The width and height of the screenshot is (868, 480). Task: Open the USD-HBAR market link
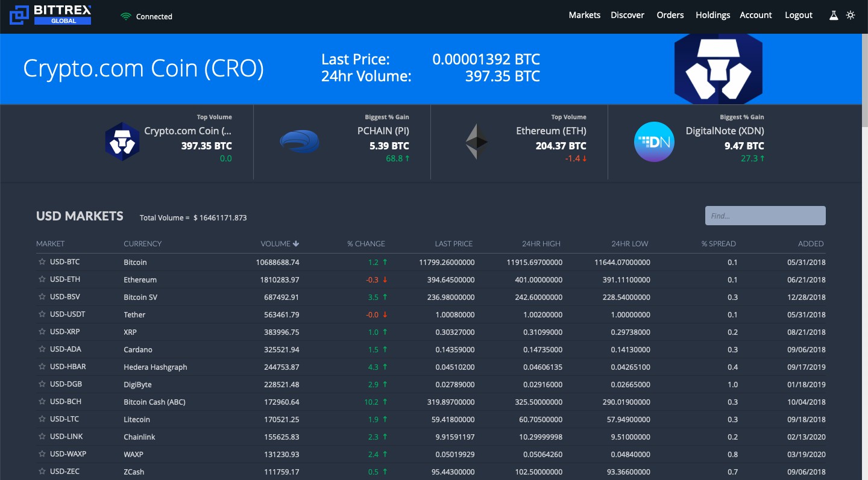coord(68,367)
